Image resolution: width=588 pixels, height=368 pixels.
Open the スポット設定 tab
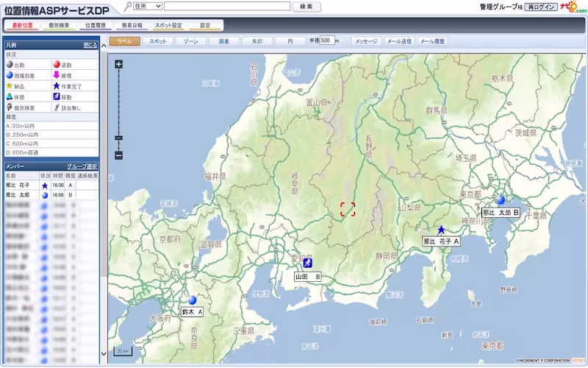pos(168,25)
